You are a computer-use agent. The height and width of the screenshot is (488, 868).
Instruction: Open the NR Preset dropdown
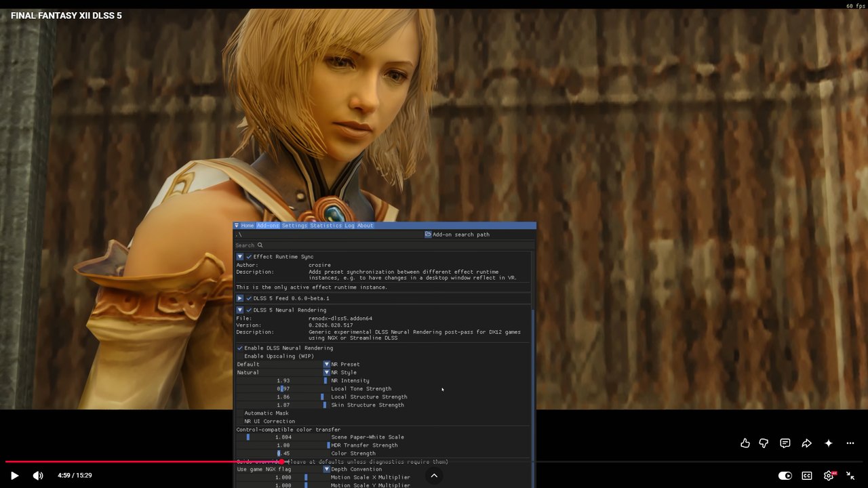(283, 365)
